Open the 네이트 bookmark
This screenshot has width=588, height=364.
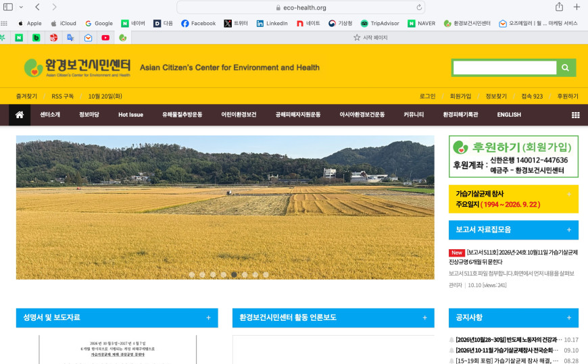(x=308, y=23)
